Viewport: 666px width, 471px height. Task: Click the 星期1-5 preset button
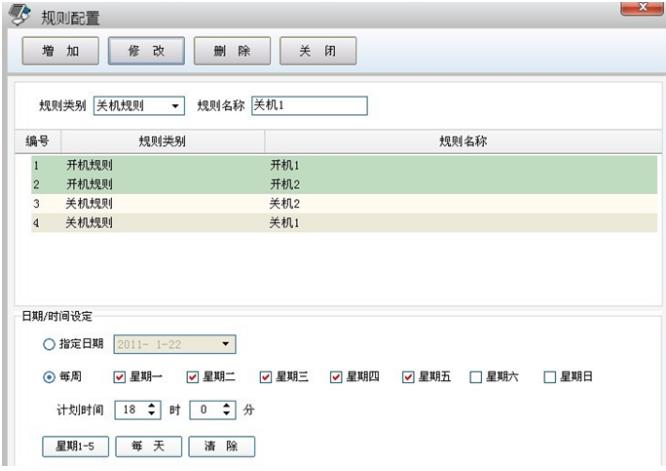coord(76,446)
